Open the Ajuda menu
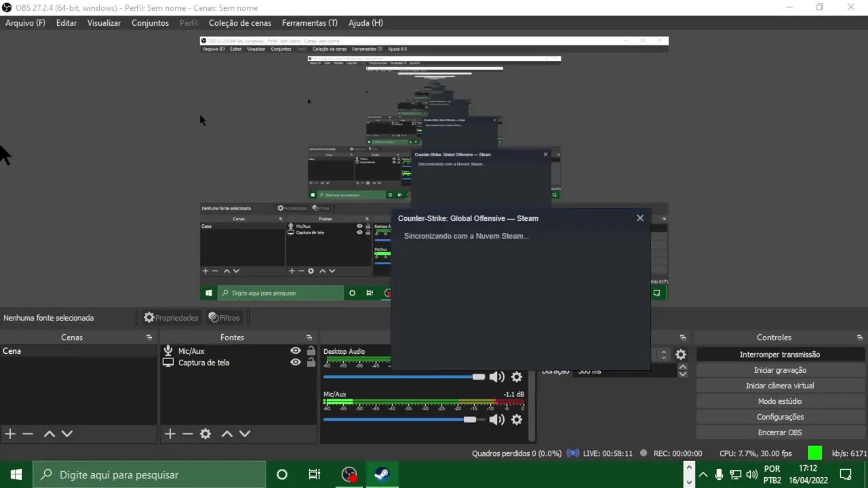This screenshot has height=488, width=868. pos(366,23)
